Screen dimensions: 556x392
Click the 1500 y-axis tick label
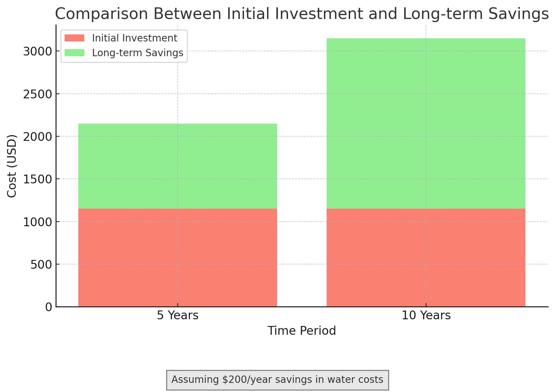pyautogui.click(x=37, y=179)
